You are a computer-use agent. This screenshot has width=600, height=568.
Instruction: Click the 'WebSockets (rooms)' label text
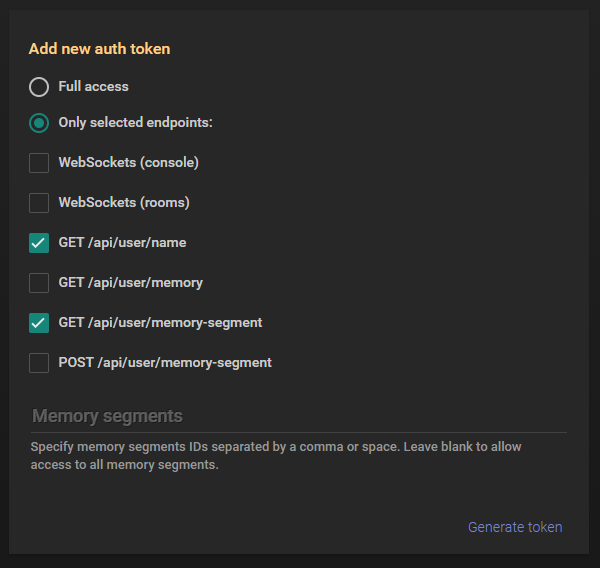coord(123,202)
